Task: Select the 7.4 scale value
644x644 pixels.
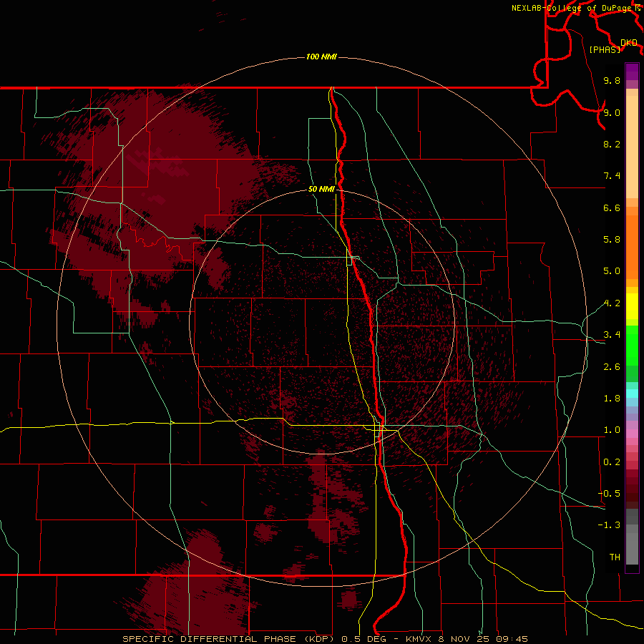Action: pyautogui.click(x=612, y=176)
